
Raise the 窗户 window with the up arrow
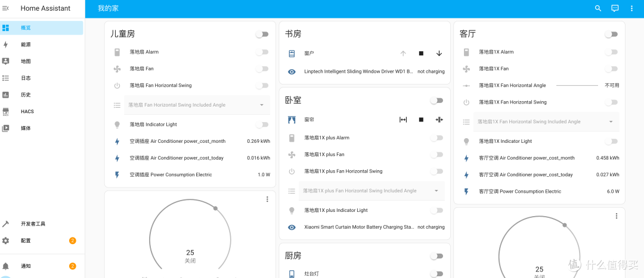pyautogui.click(x=403, y=54)
